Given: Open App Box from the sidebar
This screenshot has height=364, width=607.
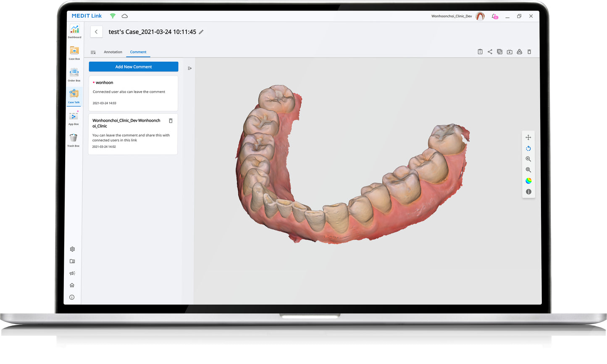Looking at the screenshot, I should pos(74,118).
